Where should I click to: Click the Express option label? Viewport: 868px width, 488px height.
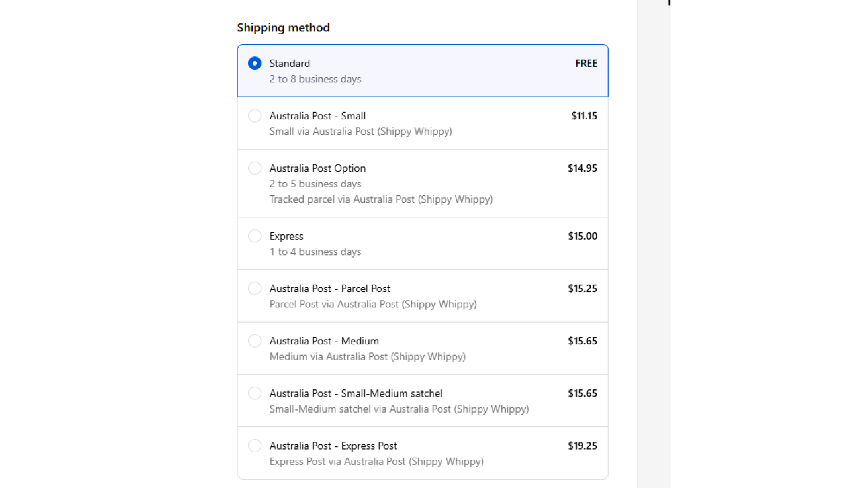286,236
